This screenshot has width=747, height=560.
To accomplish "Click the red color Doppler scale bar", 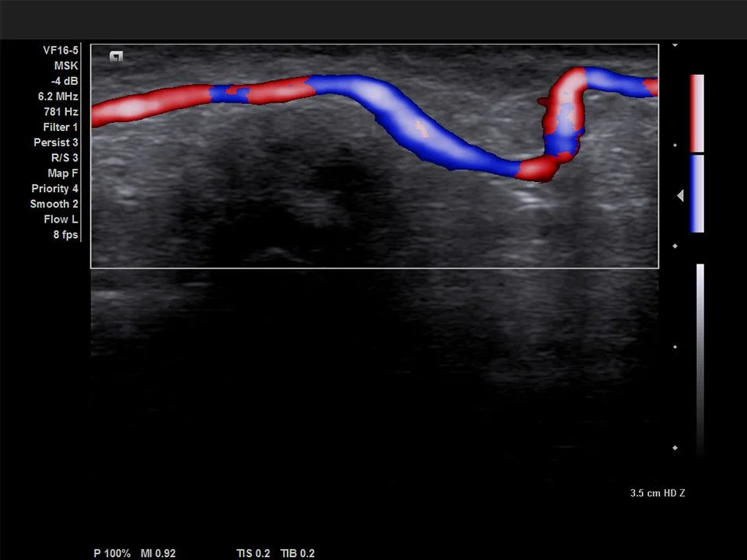I will coord(696,113).
